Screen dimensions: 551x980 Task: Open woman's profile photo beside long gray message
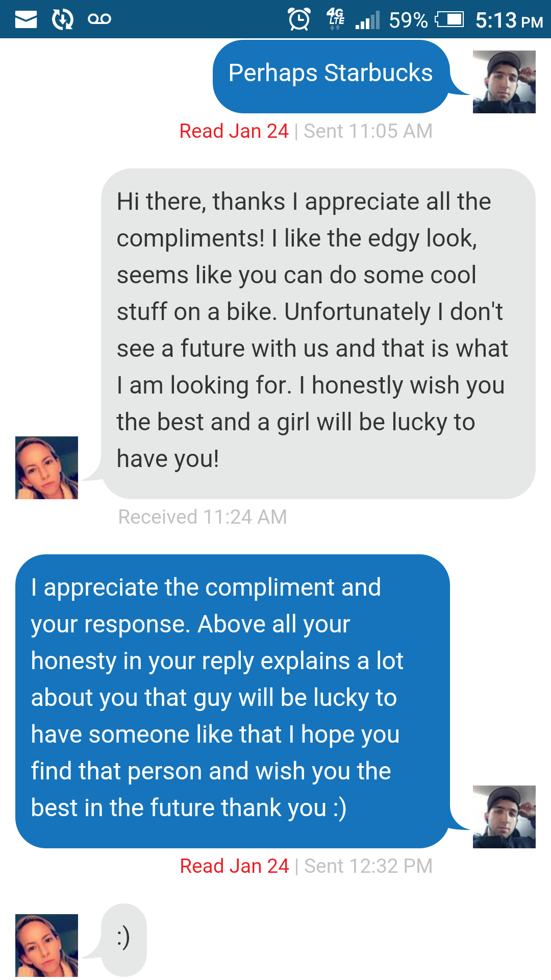(x=46, y=468)
